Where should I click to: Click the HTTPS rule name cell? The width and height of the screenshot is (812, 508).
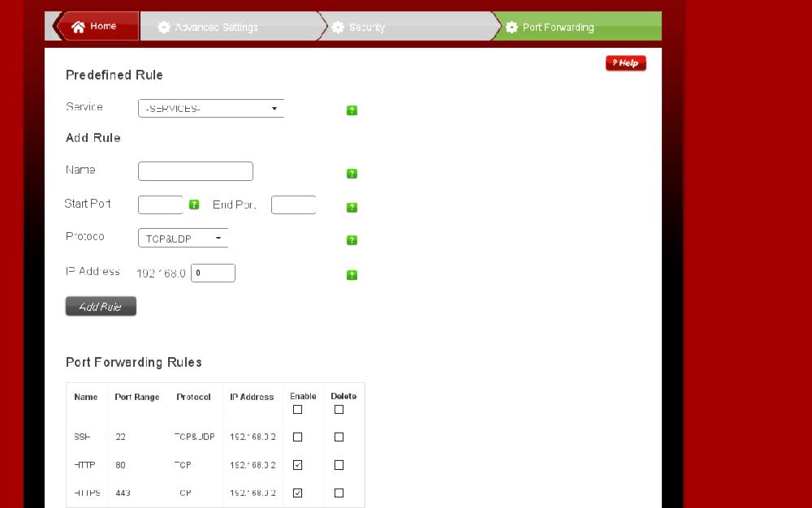[87, 493]
